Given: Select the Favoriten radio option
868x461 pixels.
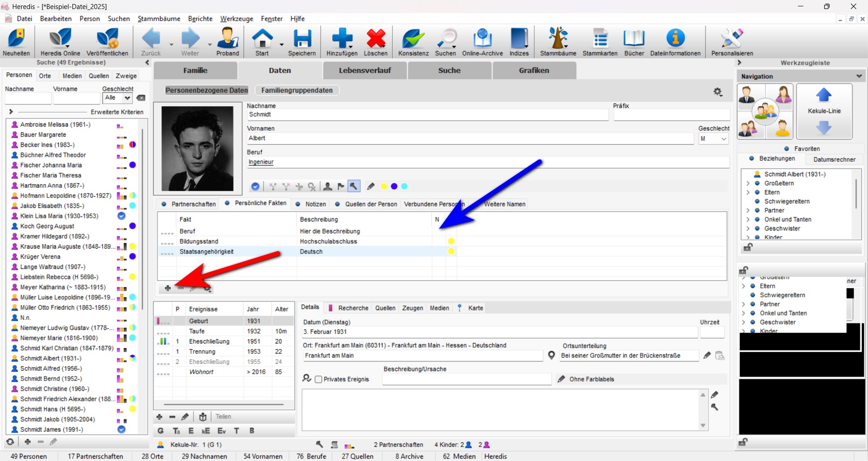Looking at the screenshot, I should [787, 149].
